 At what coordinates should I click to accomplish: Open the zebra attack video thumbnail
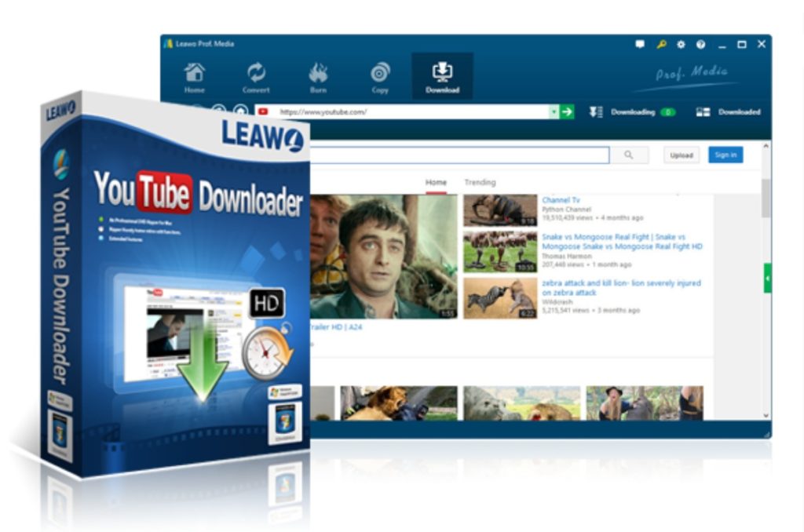[x=500, y=298]
